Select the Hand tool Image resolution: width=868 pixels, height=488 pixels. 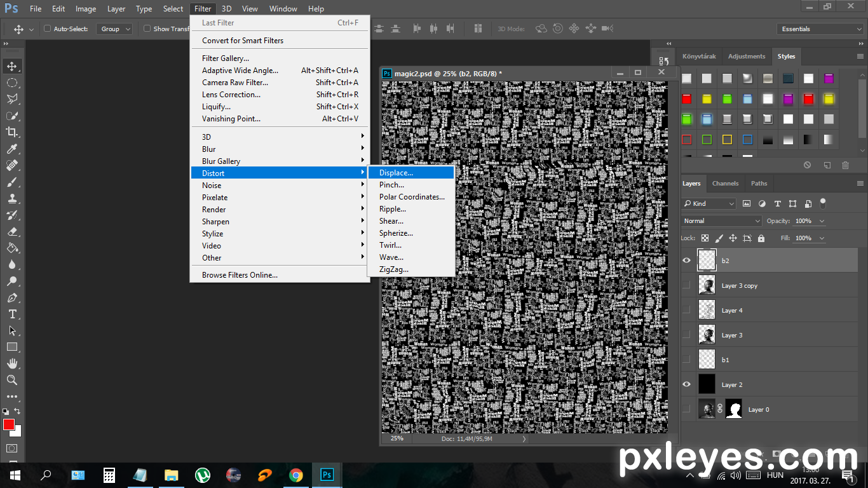[x=12, y=363]
